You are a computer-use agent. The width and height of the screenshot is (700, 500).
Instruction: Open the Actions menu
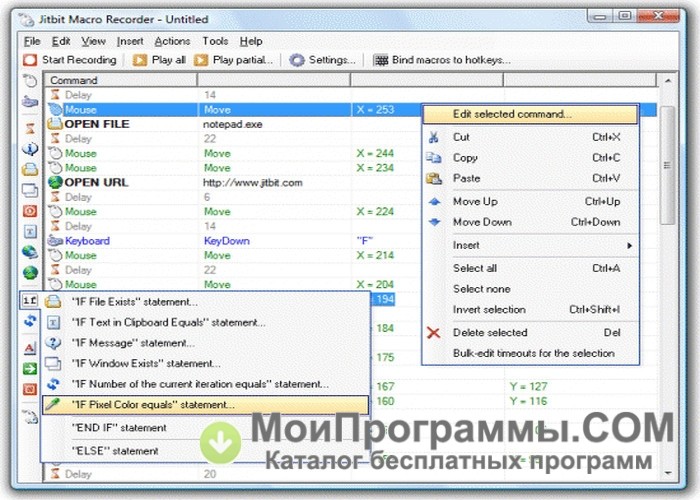click(172, 41)
